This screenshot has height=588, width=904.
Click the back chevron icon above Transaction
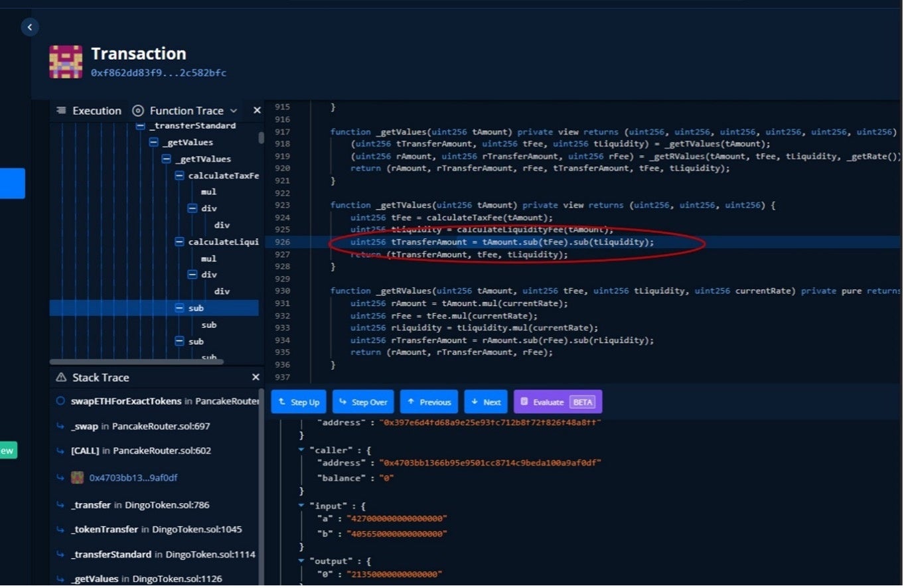[30, 27]
